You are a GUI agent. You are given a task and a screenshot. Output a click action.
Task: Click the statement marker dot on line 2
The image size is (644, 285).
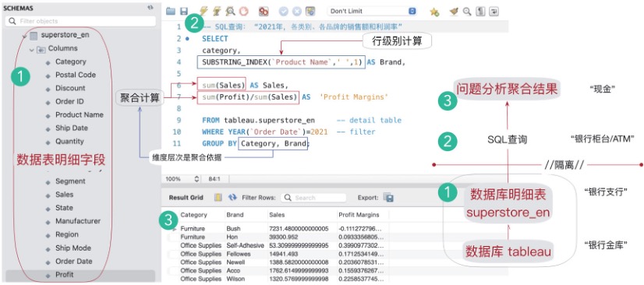click(x=187, y=39)
